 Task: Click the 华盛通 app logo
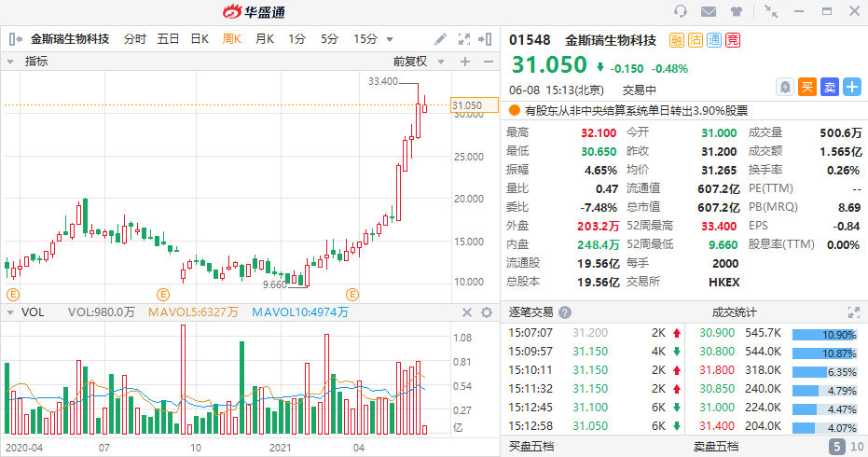[255, 11]
